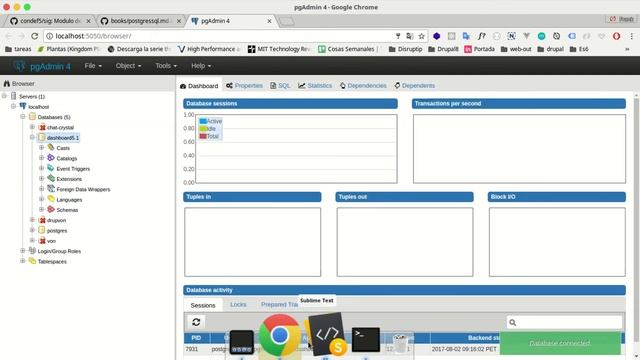
Task: Click the Login/Group Roles icon
Action: click(x=32, y=251)
